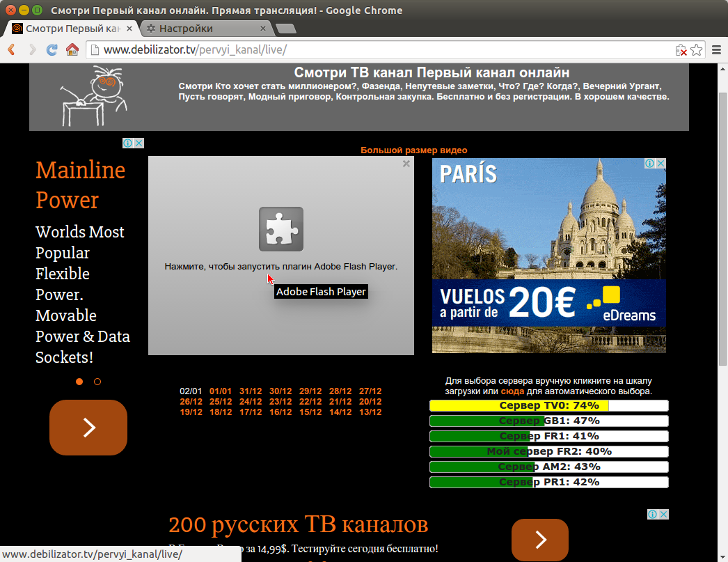
Task: Go to the Home page icon
Action: coord(72,49)
